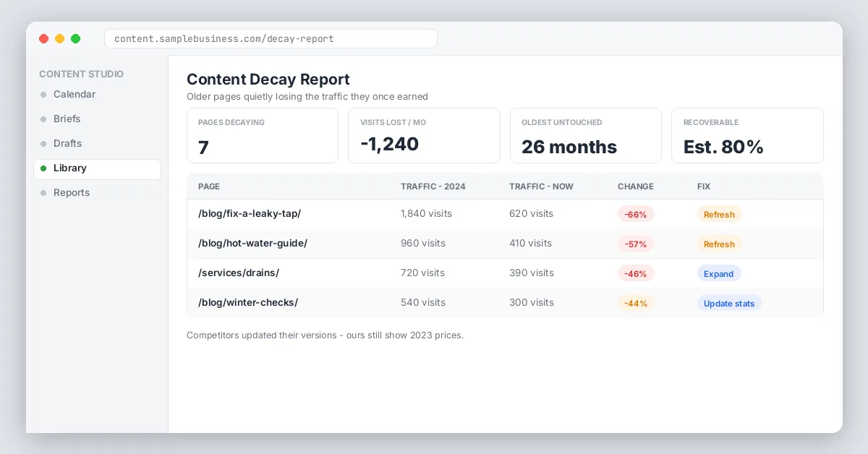This screenshot has height=454, width=868.
Task: Select the 620 visits cell
Action: [x=531, y=214]
